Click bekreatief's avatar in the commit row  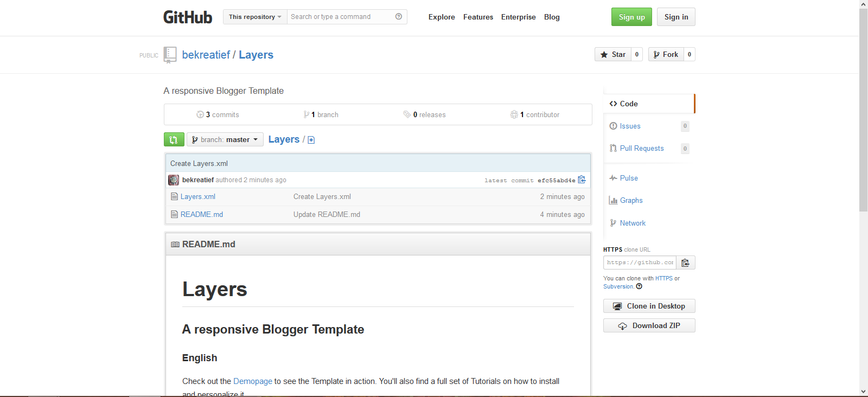coord(174,180)
